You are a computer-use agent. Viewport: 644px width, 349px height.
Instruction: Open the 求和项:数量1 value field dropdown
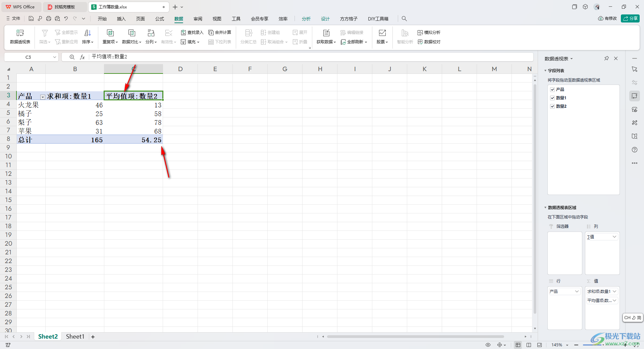pos(614,291)
